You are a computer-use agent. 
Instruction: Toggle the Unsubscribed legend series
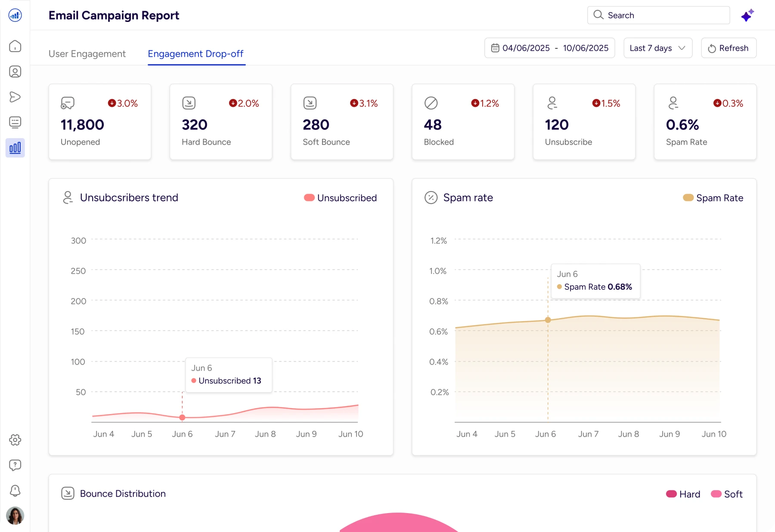click(340, 198)
